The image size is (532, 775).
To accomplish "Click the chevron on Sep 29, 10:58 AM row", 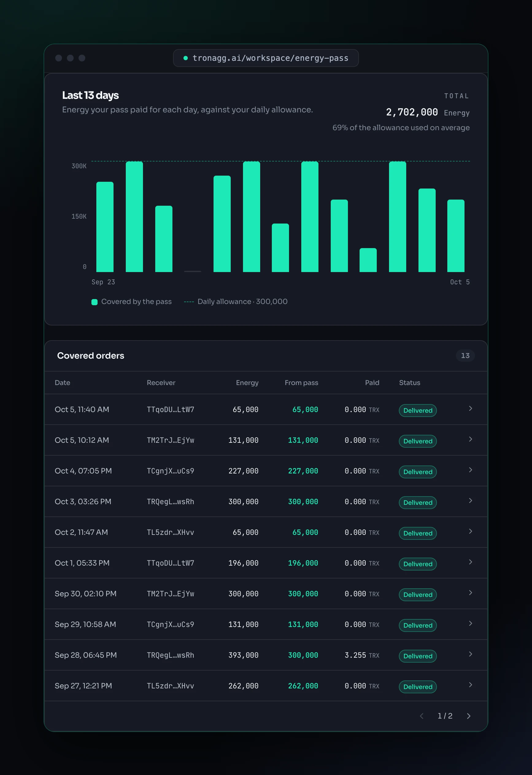I will 470,623.
